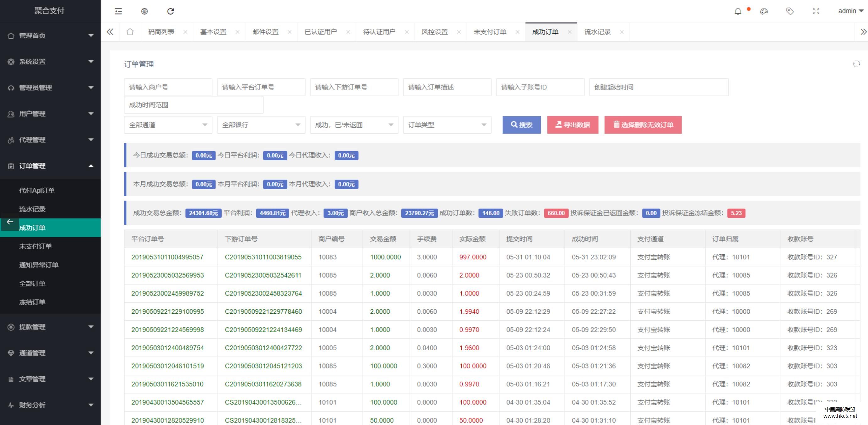The height and width of the screenshot is (425, 868).
Task: Switch to 已认证用户 tab
Action: coord(320,32)
